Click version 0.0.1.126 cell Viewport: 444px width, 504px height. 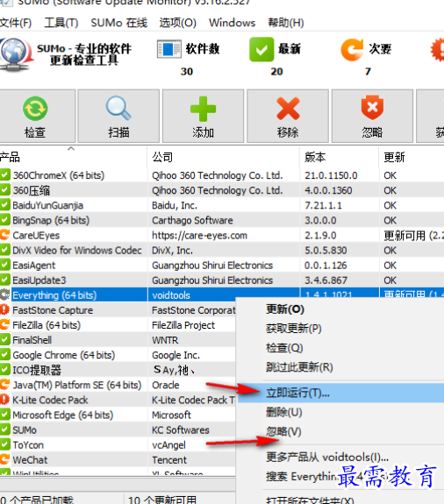point(326,266)
